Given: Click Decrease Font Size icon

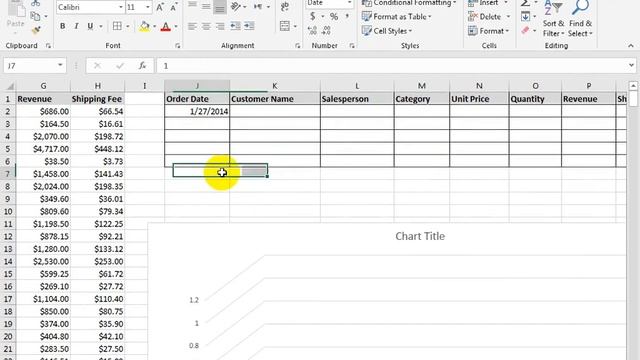Looking at the screenshot, I should [x=174, y=7].
